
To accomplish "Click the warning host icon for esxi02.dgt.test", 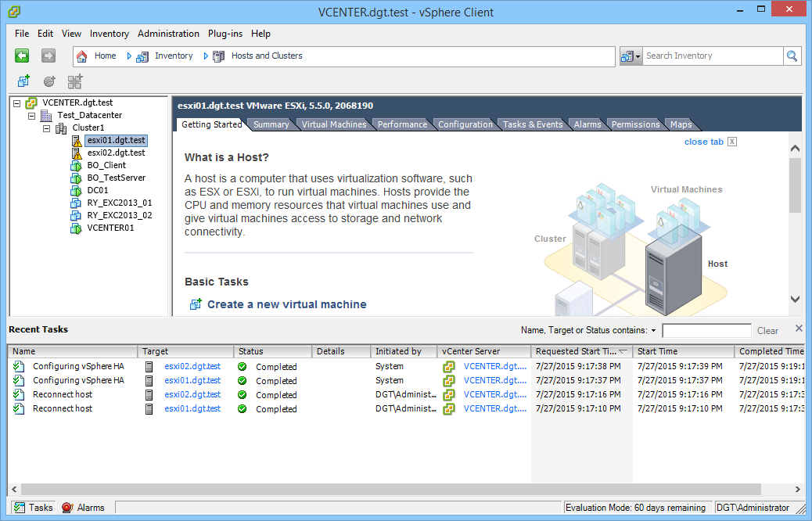I will [76, 153].
